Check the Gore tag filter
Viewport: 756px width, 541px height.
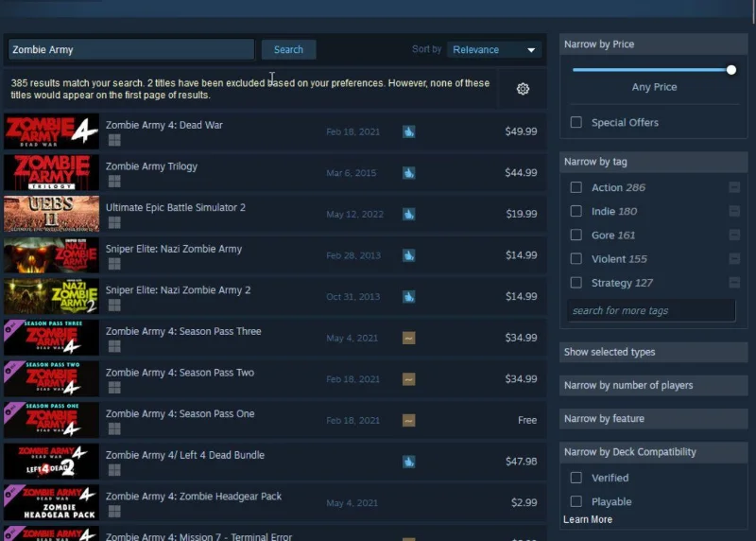click(x=576, y=235)
